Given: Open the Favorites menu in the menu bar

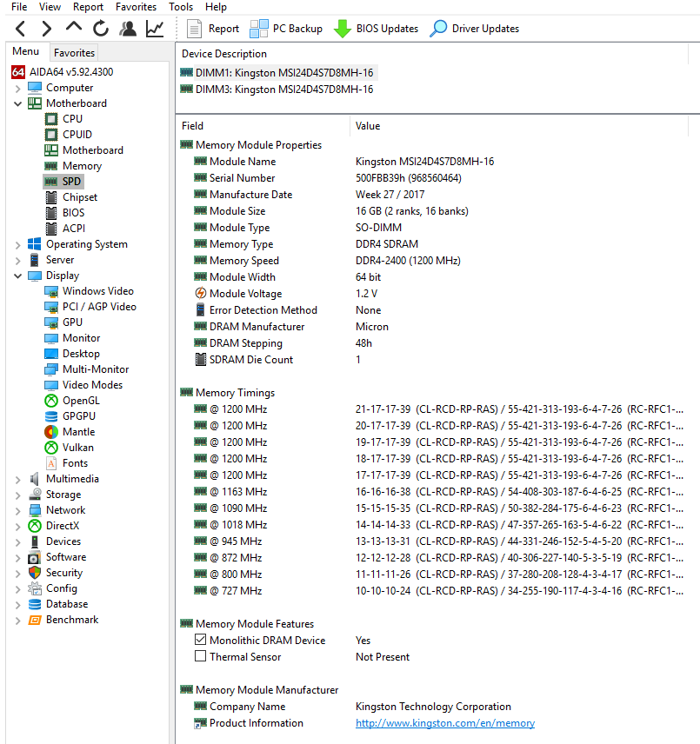Looking at the screenshot, I should [x=136, y=7].
